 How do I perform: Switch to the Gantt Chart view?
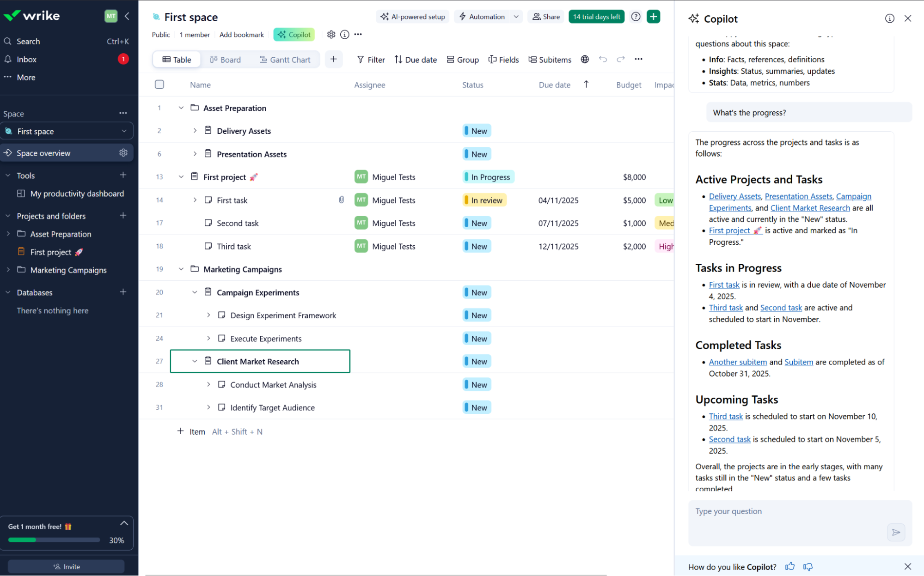pyautogui.click(x=285, y=59)
